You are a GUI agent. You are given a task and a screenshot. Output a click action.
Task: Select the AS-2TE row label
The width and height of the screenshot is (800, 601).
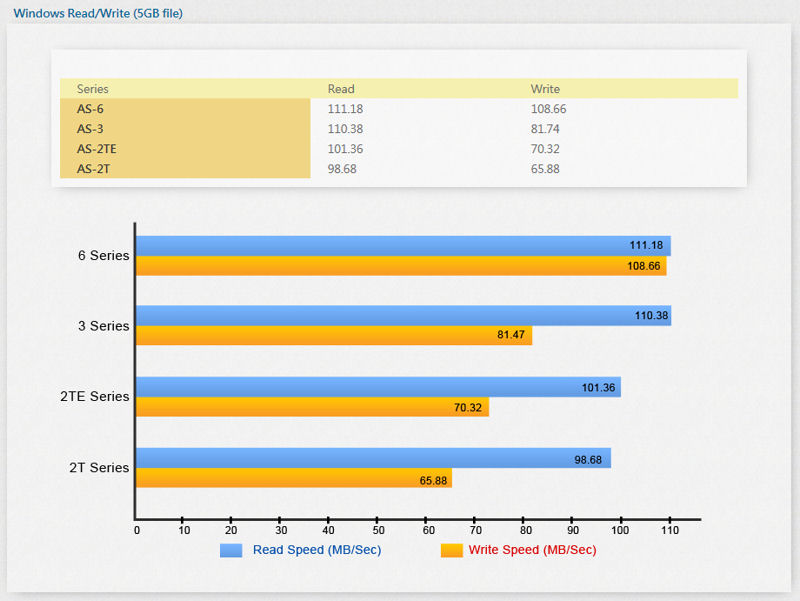point(96,149)
